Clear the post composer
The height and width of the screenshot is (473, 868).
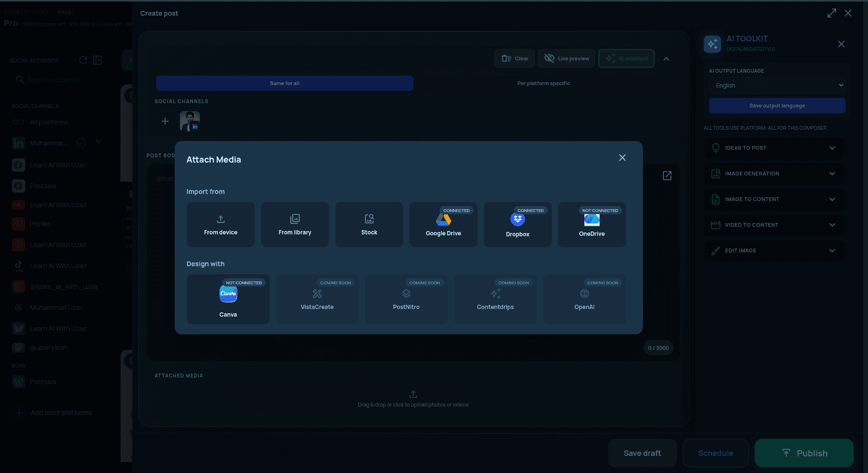coord(515,58)
